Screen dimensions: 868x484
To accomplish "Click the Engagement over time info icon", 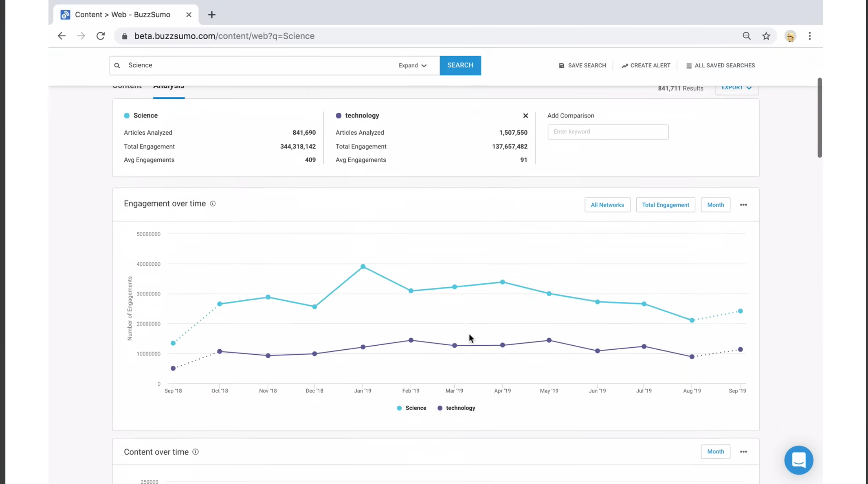I will pyautogui.click(x=213, y=203).
